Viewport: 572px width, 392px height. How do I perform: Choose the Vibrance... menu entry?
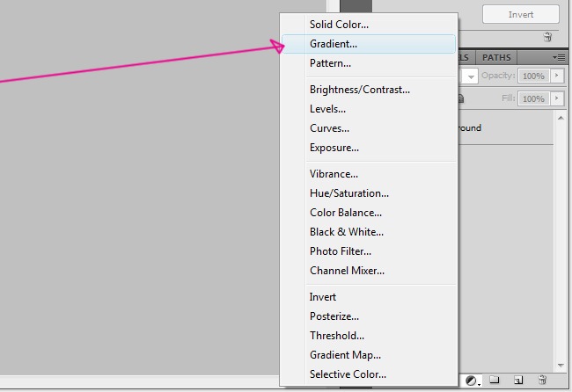[x=369, y=174]
